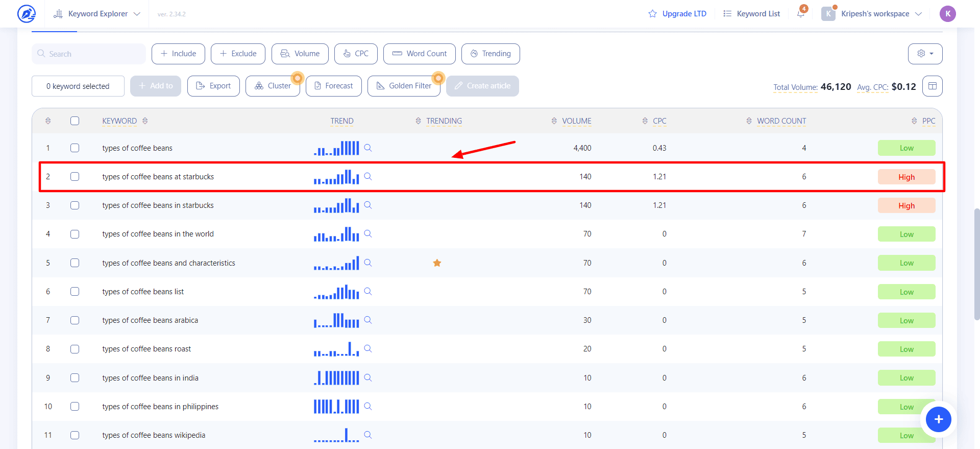
Task: Click trend magnifier for 'coffee beans wikipedia'
Action: 368,435
